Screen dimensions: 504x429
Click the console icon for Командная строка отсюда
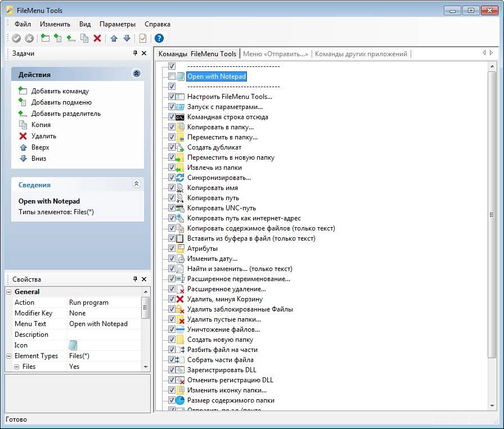181,117
